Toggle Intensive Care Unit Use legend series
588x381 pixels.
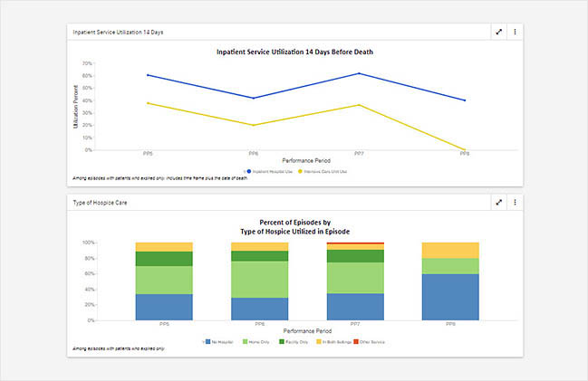[317, 170]
